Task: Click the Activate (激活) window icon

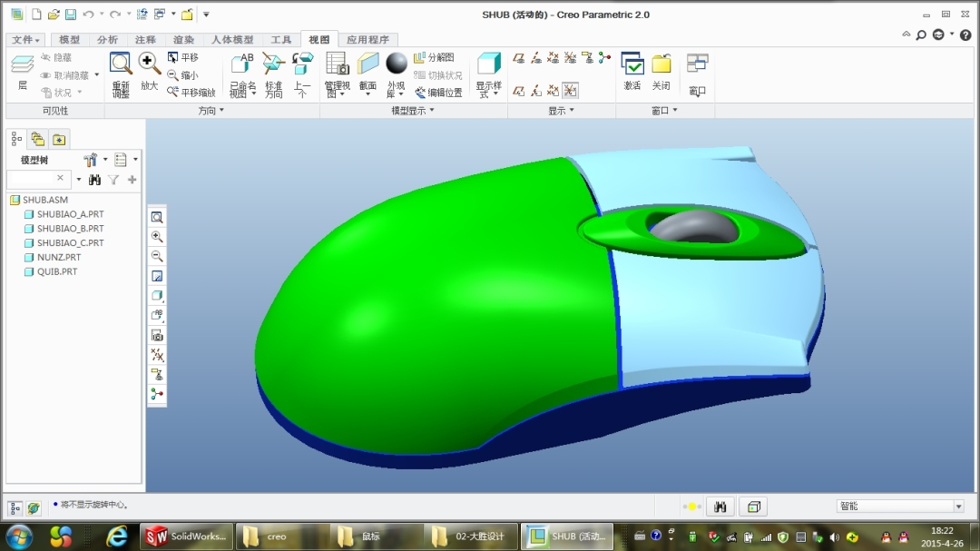Action: [632, 72]
